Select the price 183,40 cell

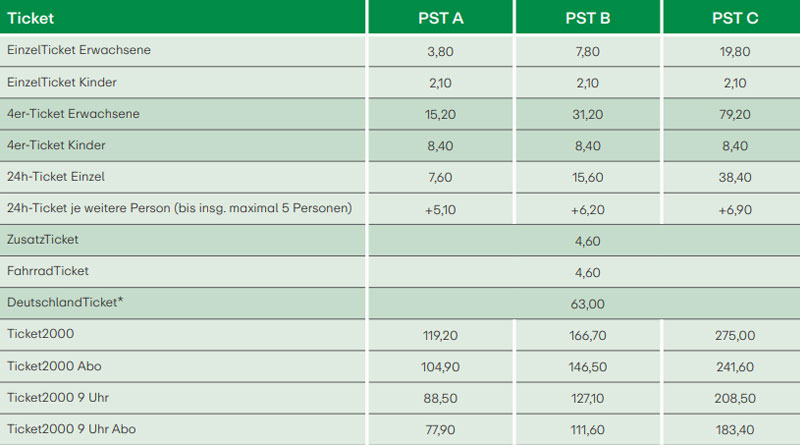click(734, 430)
